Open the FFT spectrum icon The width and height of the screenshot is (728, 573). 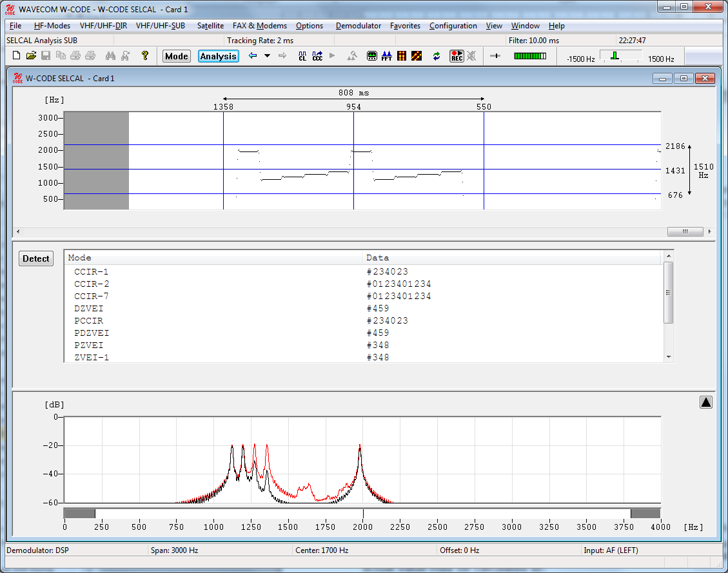point(387,56)
